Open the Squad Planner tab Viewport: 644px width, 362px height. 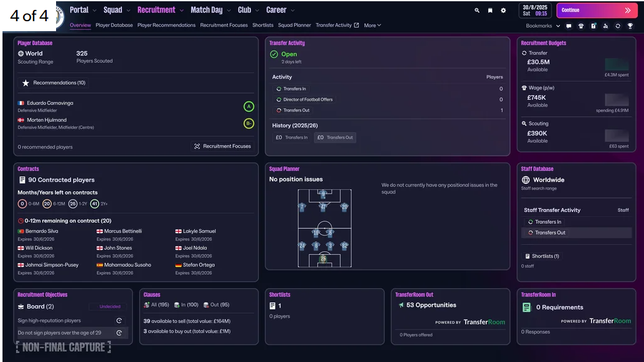(x=295, y=25)
